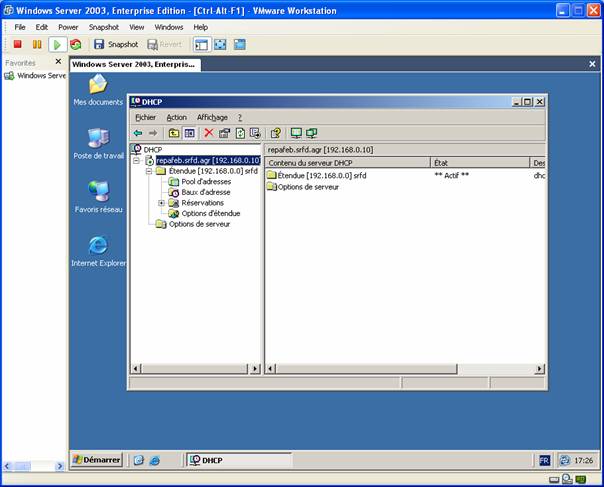Select Favoris réseau desktop icon

coord(99,197)
